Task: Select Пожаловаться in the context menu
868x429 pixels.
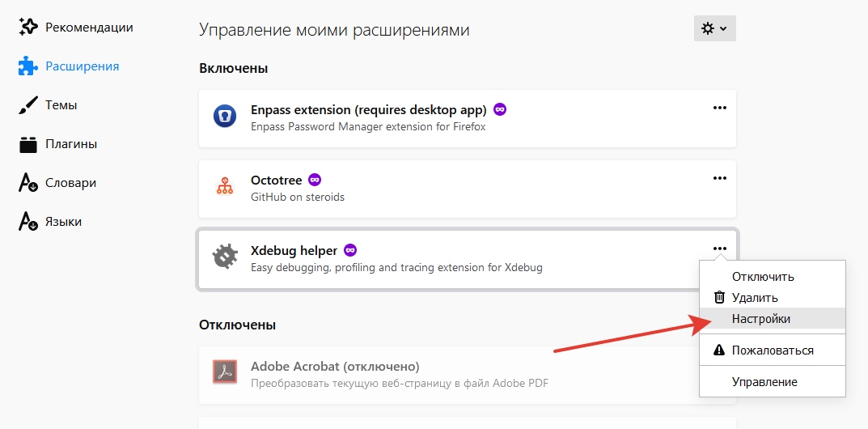Action: [x=773, y=350]
